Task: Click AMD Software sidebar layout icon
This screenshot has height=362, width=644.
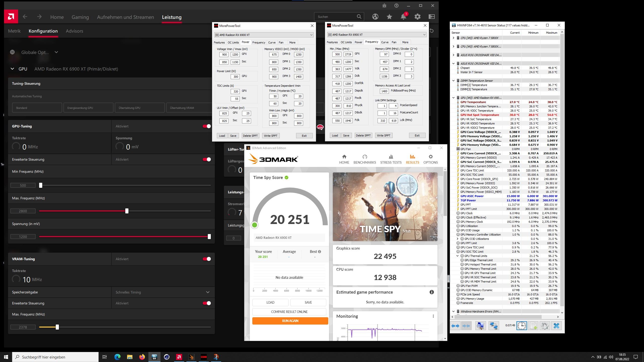Action: coord(432,17)
